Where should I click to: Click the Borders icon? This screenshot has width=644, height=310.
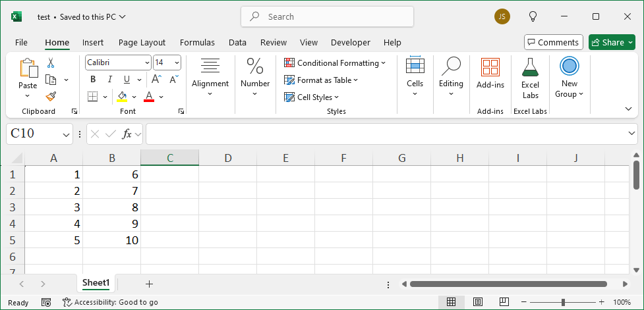[x=93, y=97]
